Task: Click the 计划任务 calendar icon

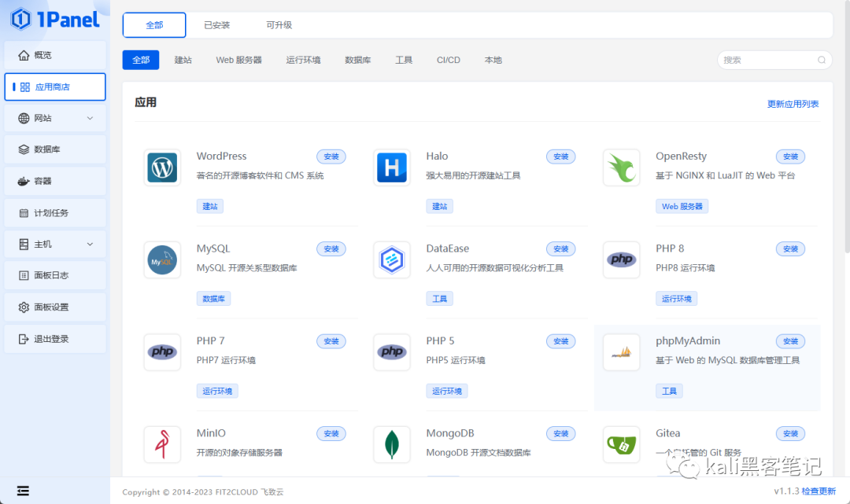Action: tap(24, 213)
